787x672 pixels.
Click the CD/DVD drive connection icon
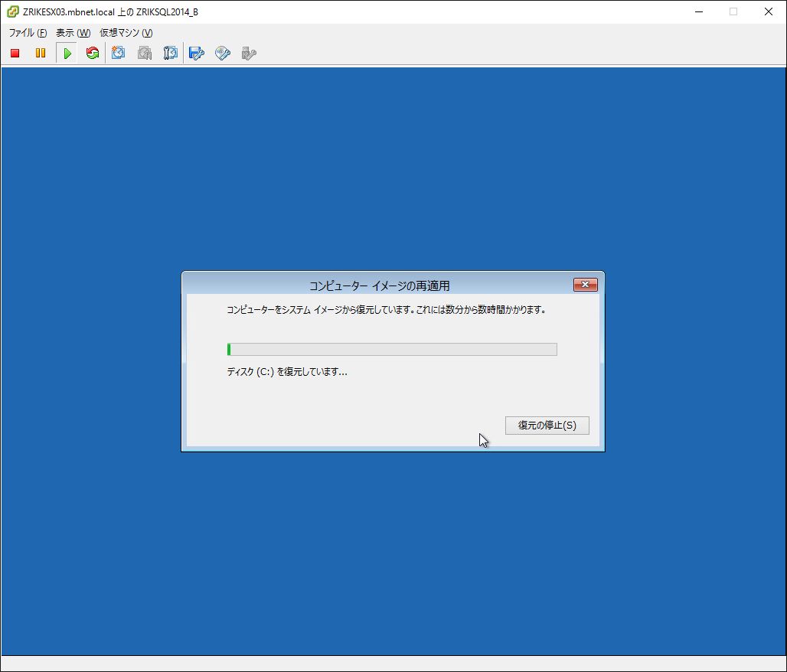pyautogui.click(x=223, y=53)
